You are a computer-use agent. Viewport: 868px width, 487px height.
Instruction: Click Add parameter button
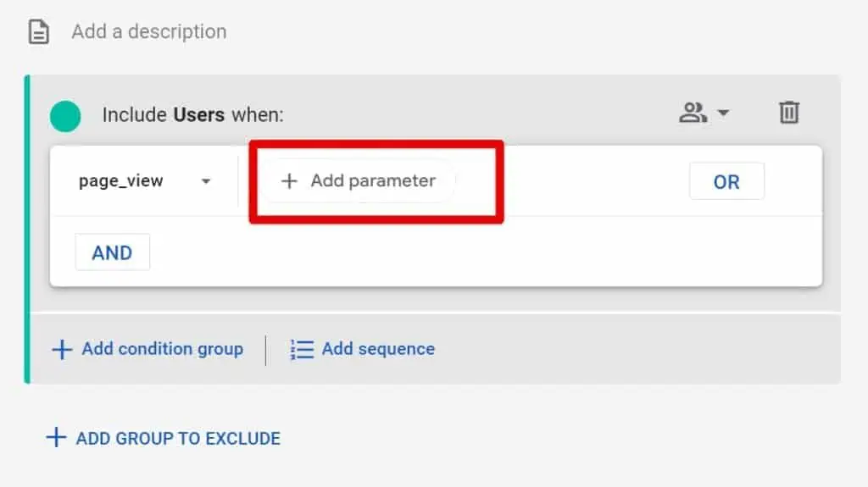point(359,181)
